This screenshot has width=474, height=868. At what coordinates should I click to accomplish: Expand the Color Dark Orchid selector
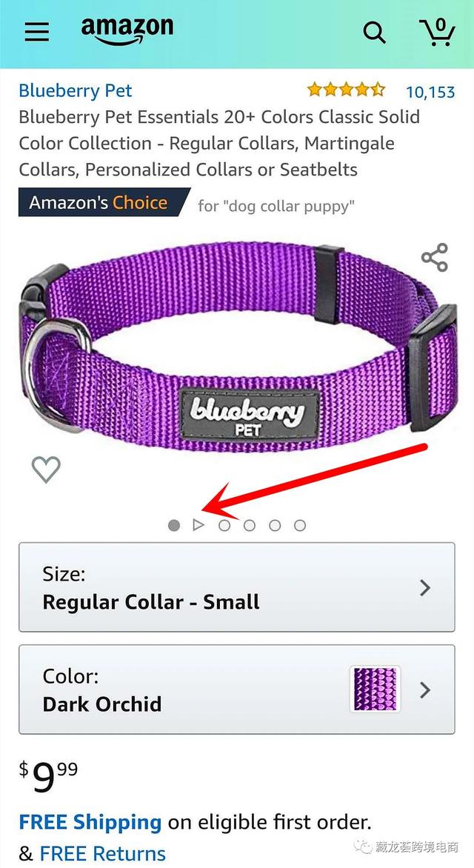(x=237, y=690)
